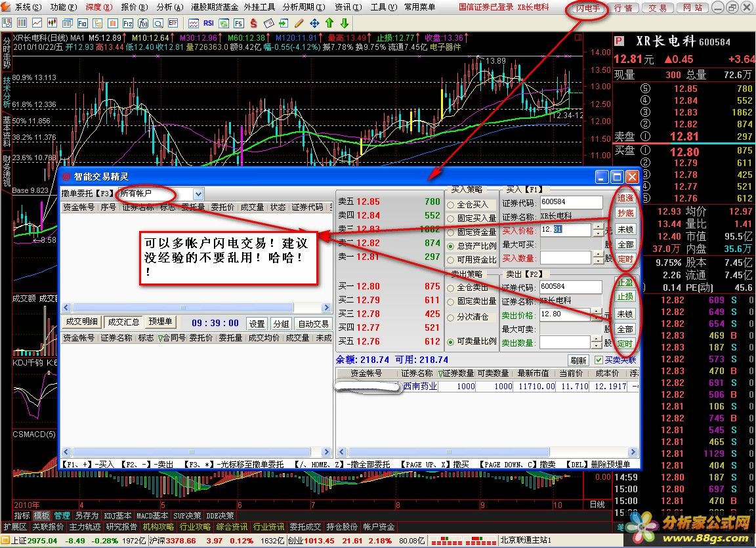Increase the 买入价格 with up stepper
This screenshot has width=756, height=548.
pos(598,226)
